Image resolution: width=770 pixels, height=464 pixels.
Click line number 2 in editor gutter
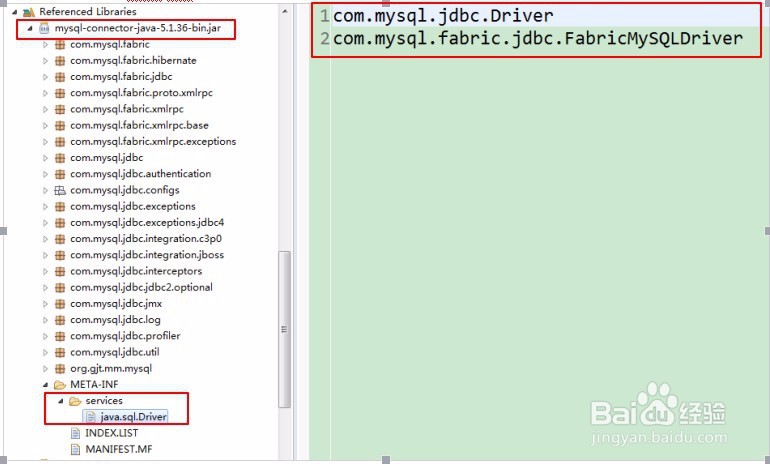(x=324, y=38)
